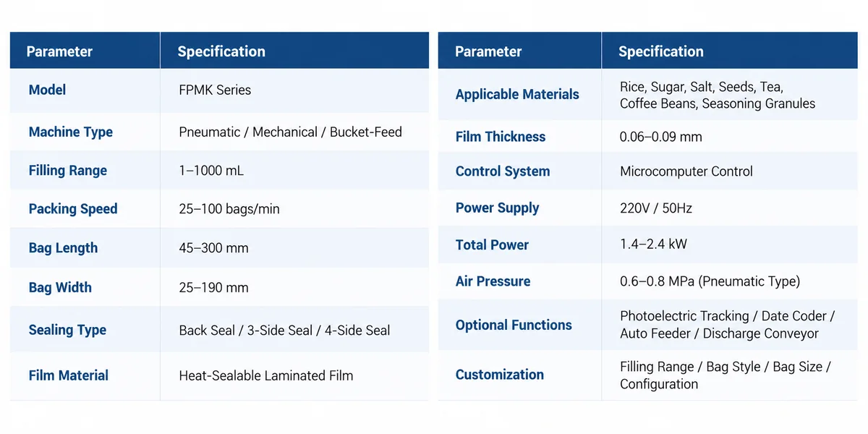Click the 25–190 mm bag width value
The image size is (868, 434).
point(213,287)
